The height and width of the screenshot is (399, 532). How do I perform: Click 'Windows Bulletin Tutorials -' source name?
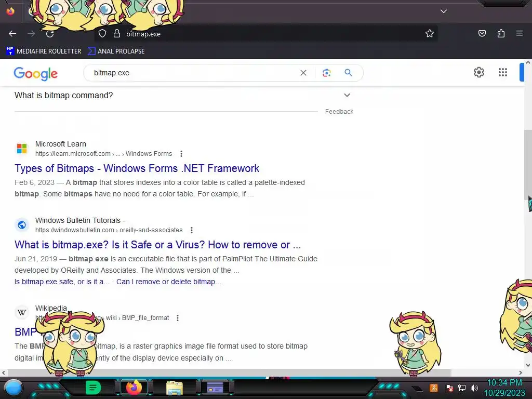point(80,220)
